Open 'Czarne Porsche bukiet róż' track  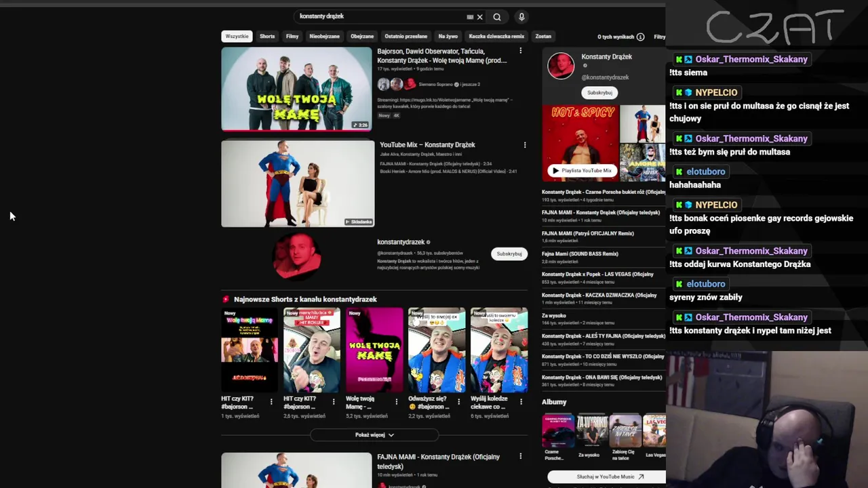tap(604, 196)
